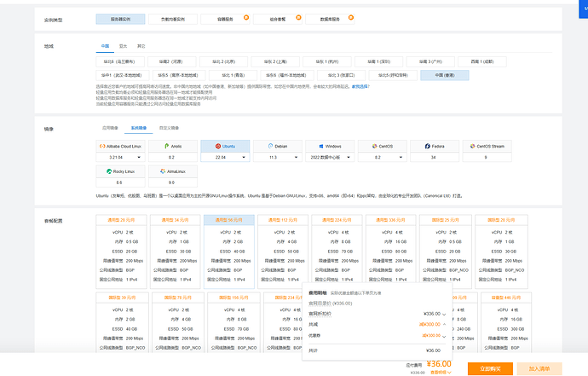The image size is (588, 376).
Task: Select the 负载均衡实例 instance type
Action: pyautogui.click(x=173, y=19)
